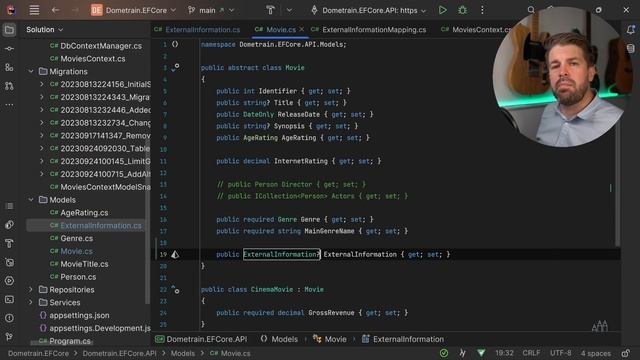Run the application with the green play button
This screenshot has height=360, width=640.
(442, 10)
